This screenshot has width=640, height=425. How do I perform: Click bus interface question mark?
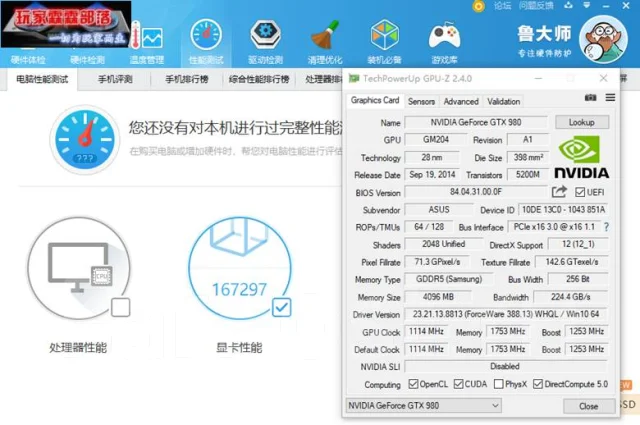(606, 227)
